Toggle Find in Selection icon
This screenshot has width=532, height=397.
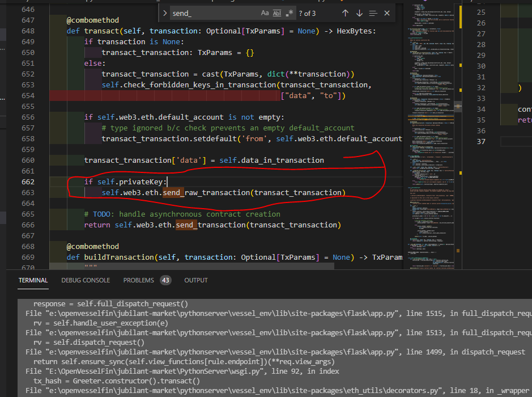pos(373,13)
